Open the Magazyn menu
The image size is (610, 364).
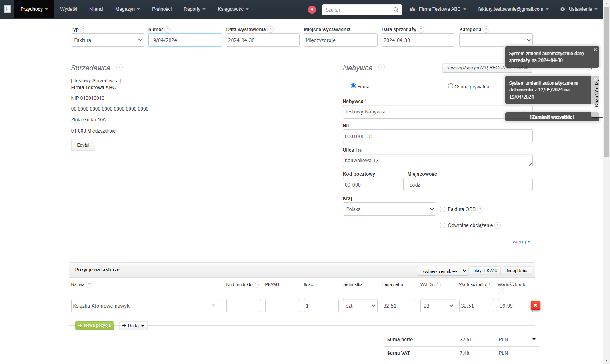(x=128, y=9)
